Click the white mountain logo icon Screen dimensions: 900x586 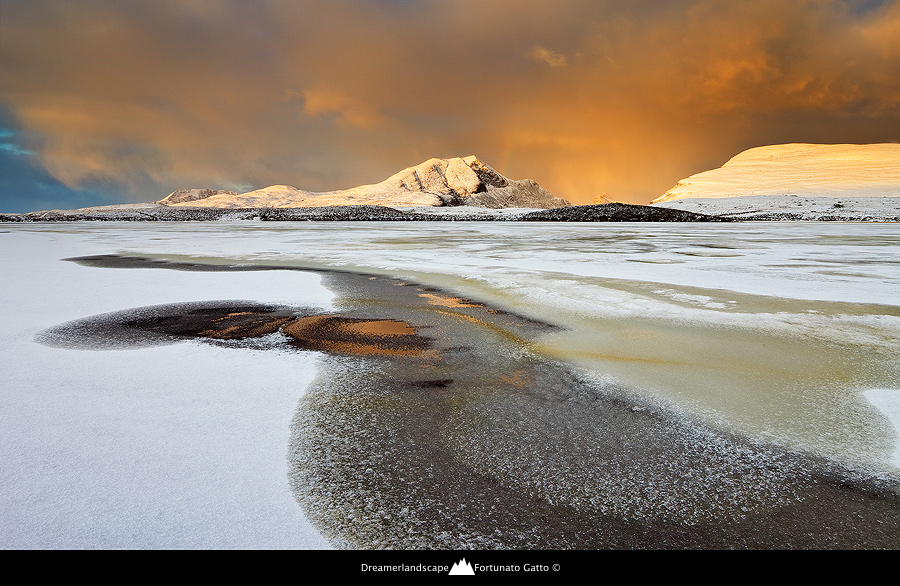click(x=461, y=567)
